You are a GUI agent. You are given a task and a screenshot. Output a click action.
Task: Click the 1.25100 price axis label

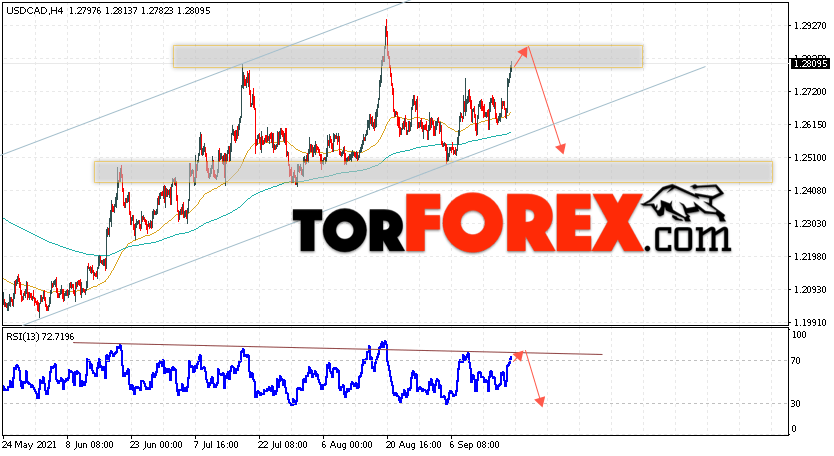click(x=810, y=157)
